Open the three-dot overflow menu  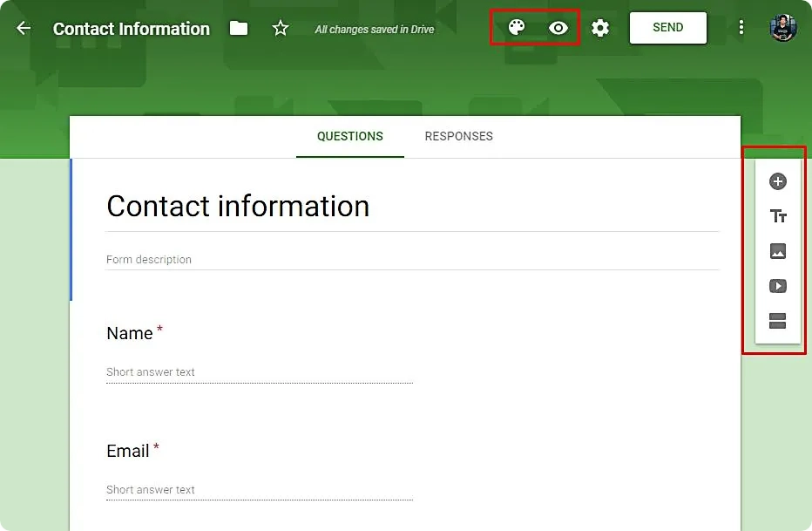pos(741,27)
